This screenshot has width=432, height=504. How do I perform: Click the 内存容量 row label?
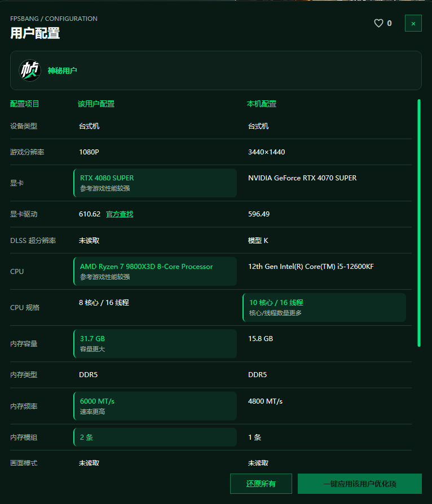[24, 343]
